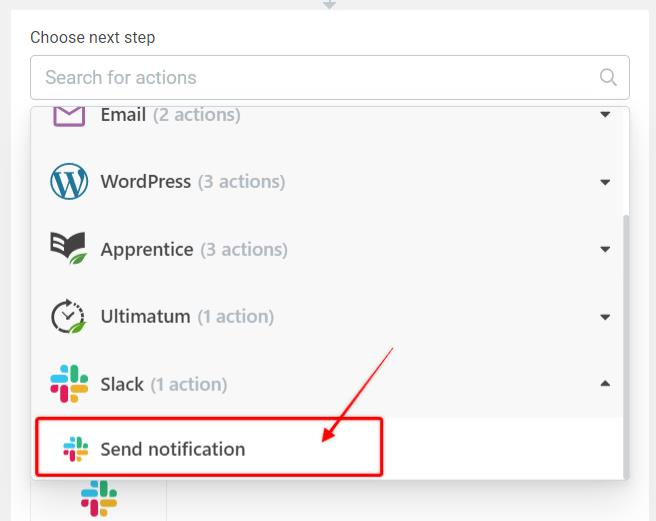The image size is (656, 521).
Task: Expand the WordPress actions arrow
Action: pyautogui.click(x=605, y=182)
